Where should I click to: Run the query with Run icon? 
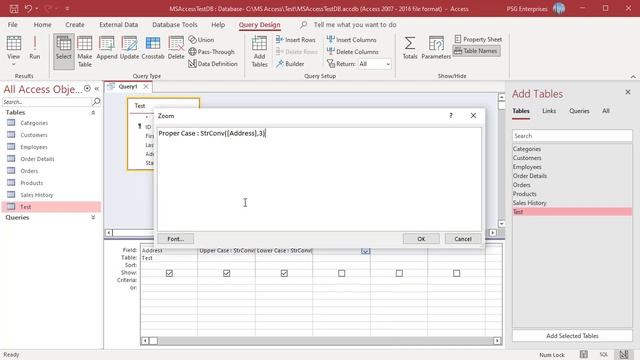35,47
